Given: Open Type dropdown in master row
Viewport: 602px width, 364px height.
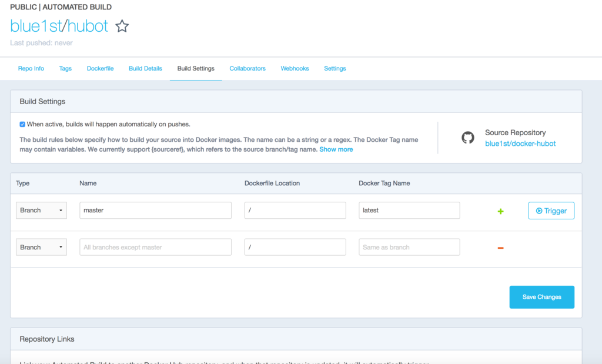Looking at the screenshot, I should [x=41, y=211].
